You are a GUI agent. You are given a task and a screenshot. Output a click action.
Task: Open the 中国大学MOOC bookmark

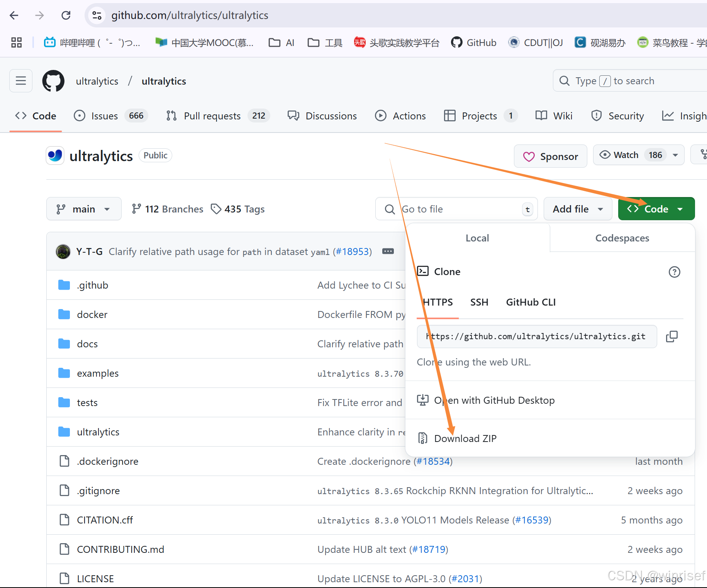point(204,42)
